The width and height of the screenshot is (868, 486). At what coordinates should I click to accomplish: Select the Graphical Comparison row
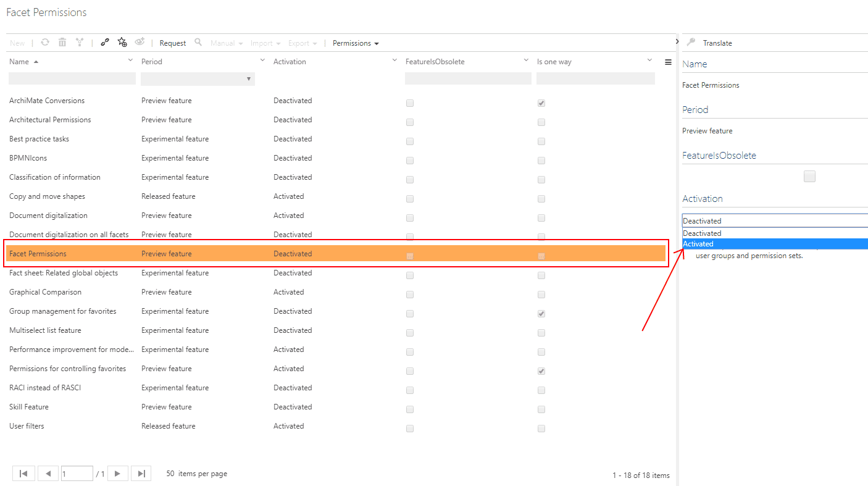click(x=336, y=292)
